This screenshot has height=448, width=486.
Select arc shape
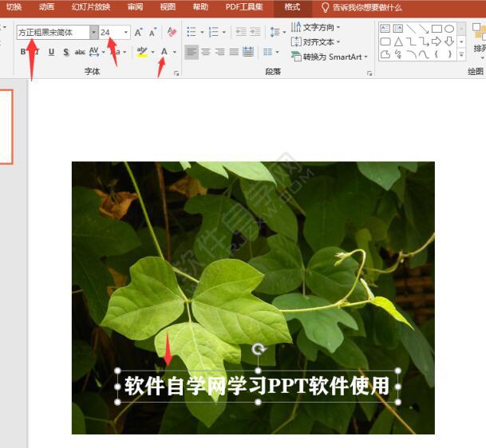[411, 54]
